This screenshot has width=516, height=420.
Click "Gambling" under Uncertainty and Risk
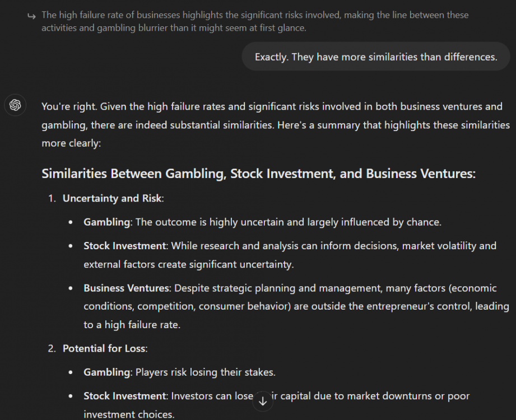106,222
